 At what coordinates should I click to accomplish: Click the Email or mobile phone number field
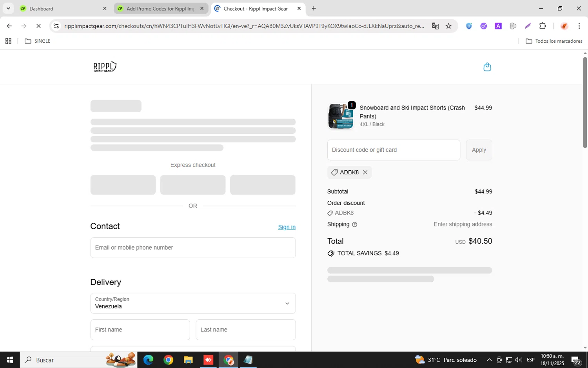click(x=193, y=248)
